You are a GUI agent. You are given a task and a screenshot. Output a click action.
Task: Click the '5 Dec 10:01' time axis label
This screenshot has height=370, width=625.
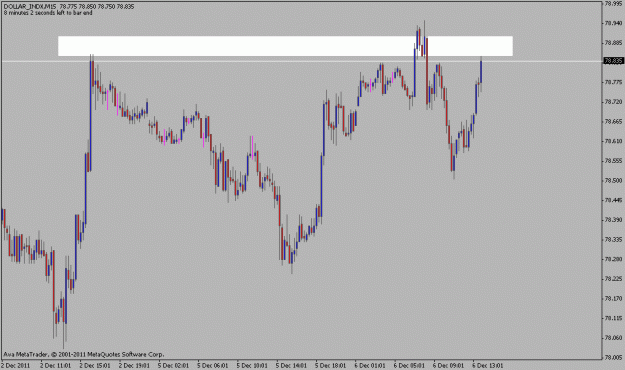point(252,365)
